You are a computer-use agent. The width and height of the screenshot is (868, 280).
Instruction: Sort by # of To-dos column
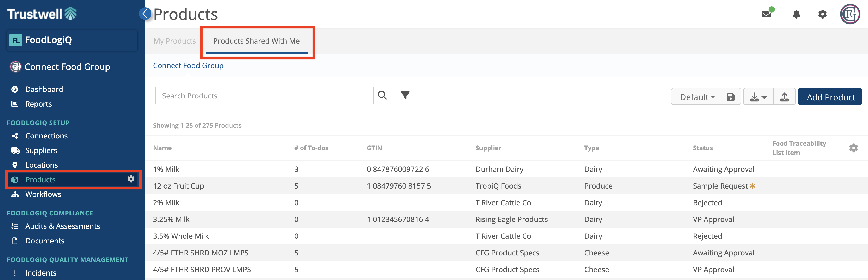pos(311,148)
